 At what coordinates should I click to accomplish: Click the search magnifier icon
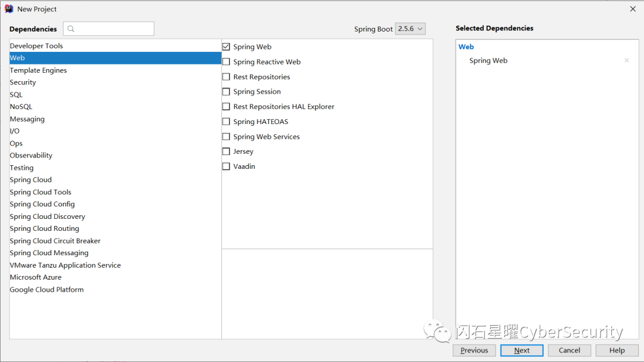click(x=70, y=29)
